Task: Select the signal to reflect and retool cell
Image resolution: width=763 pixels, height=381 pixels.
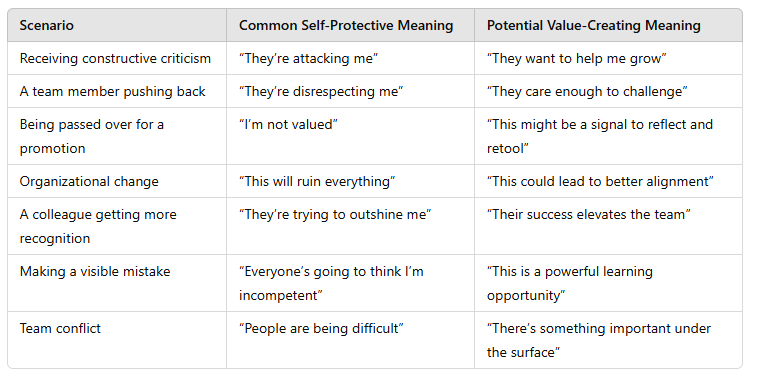Action: pyautogui.click(x=608, y=136)
